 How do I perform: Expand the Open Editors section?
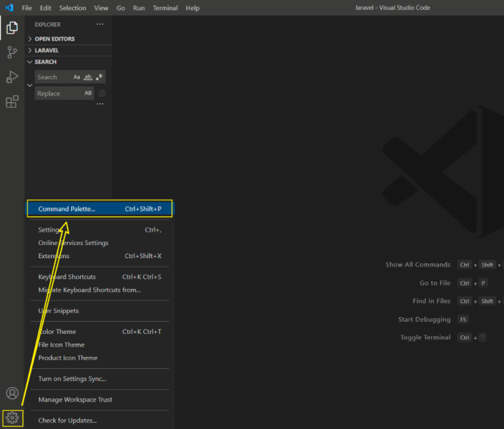[68, 39]
